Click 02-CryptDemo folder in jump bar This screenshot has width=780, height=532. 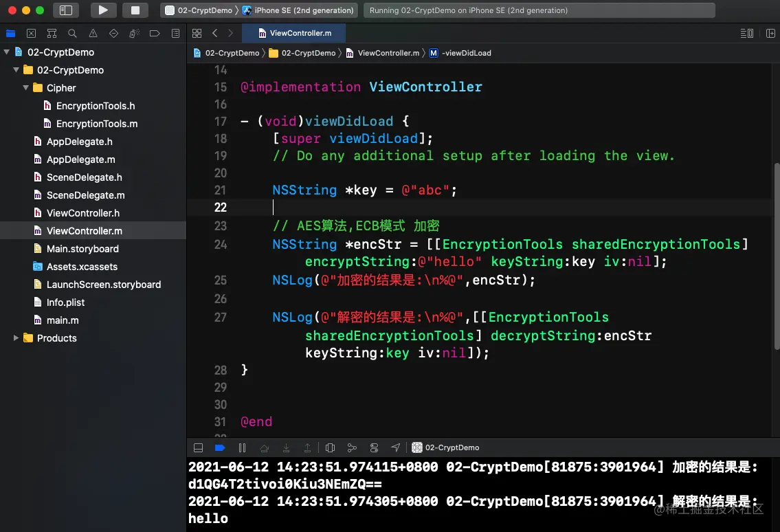[302, 53]
